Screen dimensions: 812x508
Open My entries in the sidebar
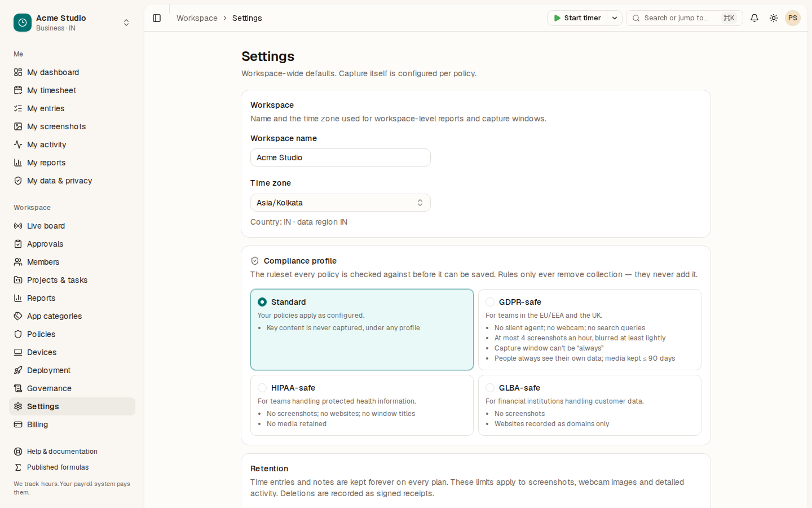[x=72, y=108]
